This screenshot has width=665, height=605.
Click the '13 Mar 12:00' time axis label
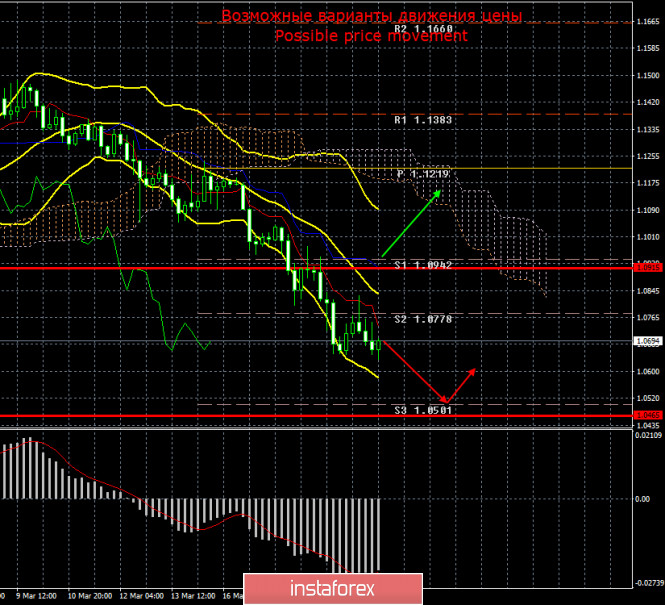[x=192, y=594]
